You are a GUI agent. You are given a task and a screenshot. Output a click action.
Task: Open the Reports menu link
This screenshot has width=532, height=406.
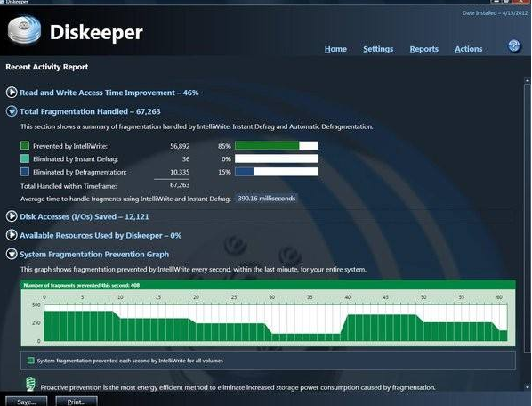423,49
